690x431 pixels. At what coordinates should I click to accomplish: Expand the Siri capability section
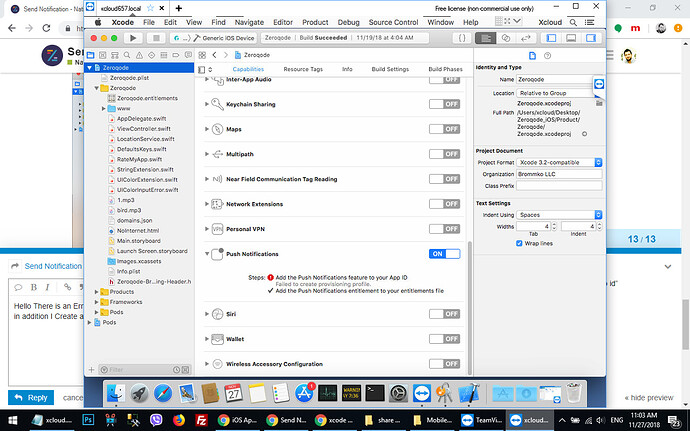click(207, 314)
